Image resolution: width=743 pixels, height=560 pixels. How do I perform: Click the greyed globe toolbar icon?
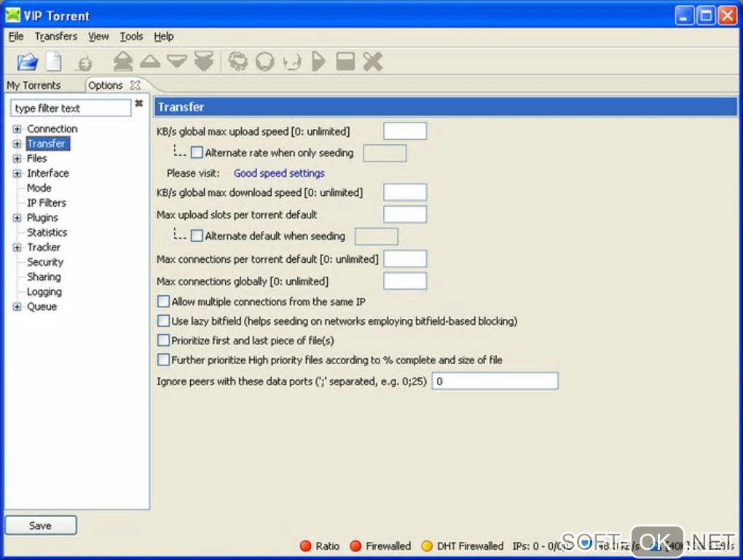[x=85, y=63]
